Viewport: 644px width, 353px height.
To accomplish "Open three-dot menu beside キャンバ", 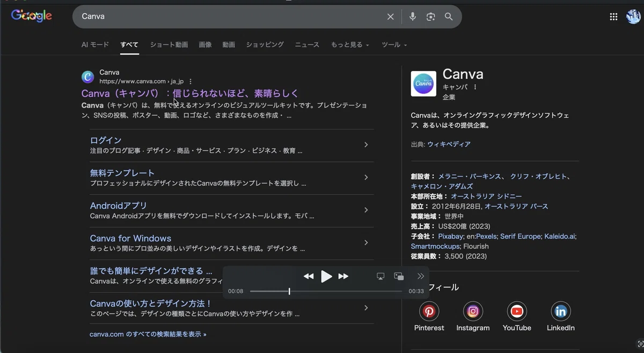I will [475, 87].
